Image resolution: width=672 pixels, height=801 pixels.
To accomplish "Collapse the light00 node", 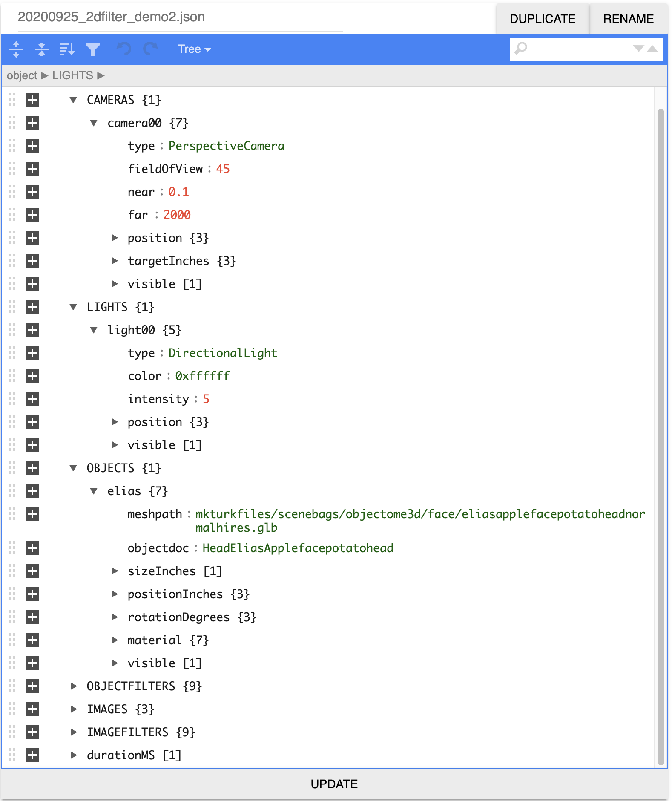I will click(94, 330).
